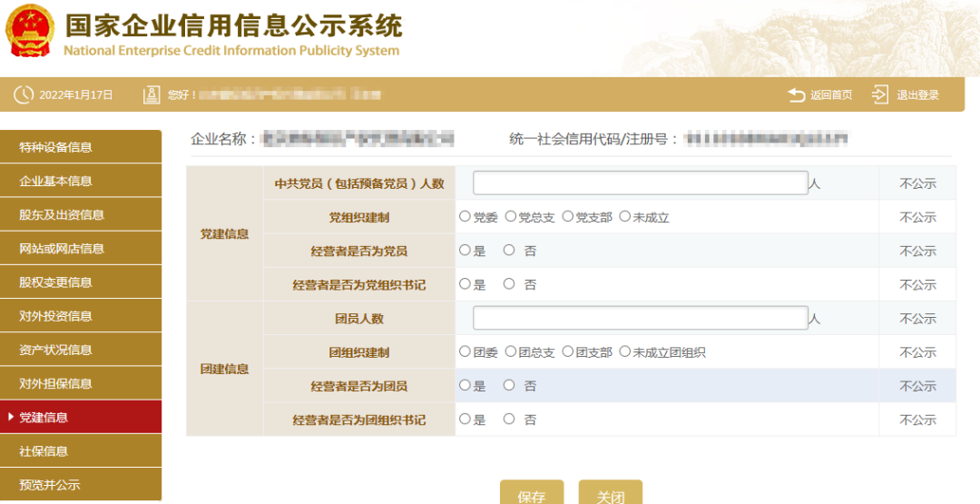Viewport: 980px width, 504px height.
Task: Click the 返回首页 back arrow icon
Action: pyautogui.click(x=797, y=94)
